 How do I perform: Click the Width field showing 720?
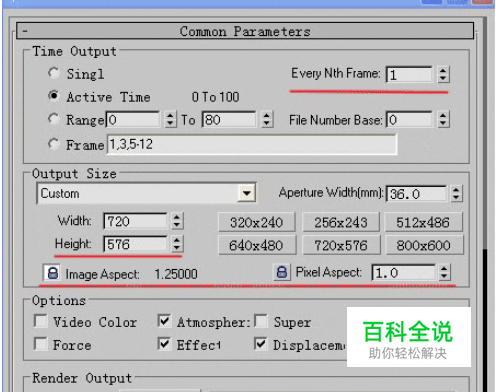135,221
